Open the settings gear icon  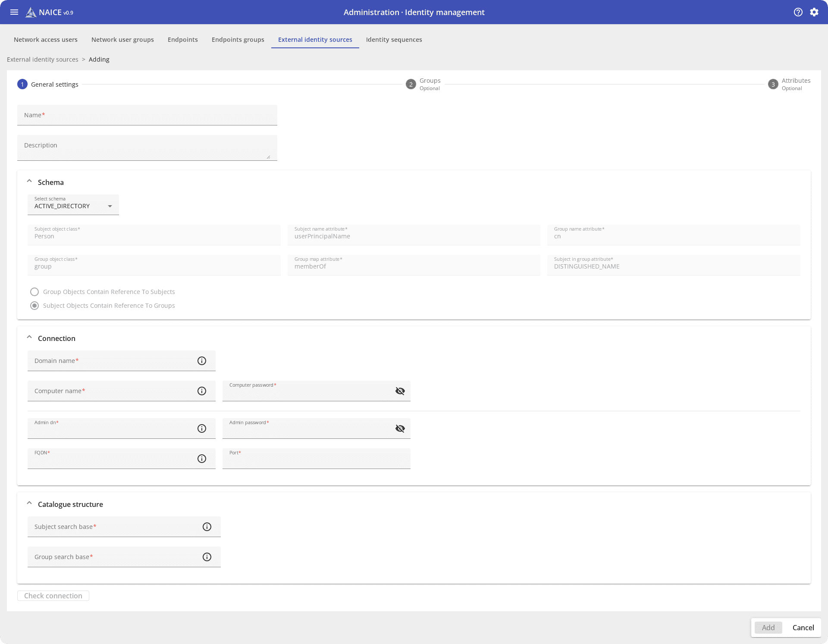814,12
